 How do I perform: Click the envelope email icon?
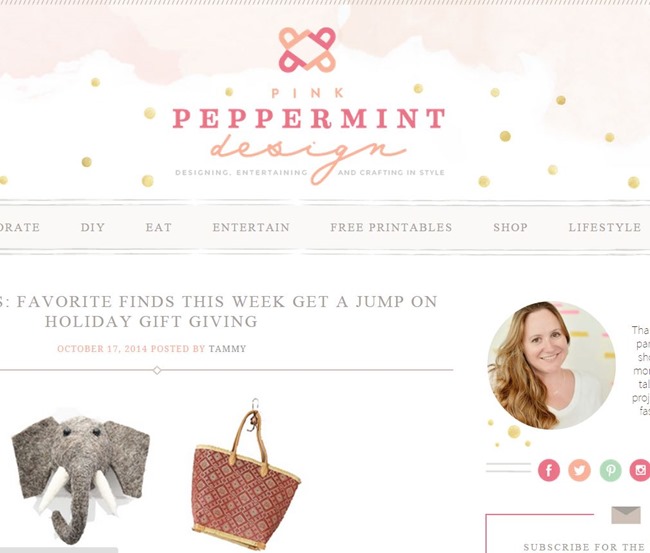click(x=626, y=515)
